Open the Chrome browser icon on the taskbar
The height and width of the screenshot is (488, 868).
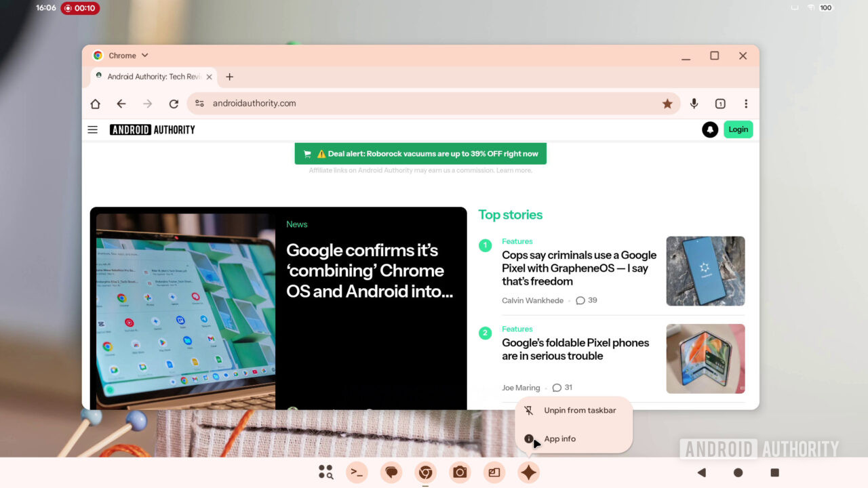pos(425,472)
